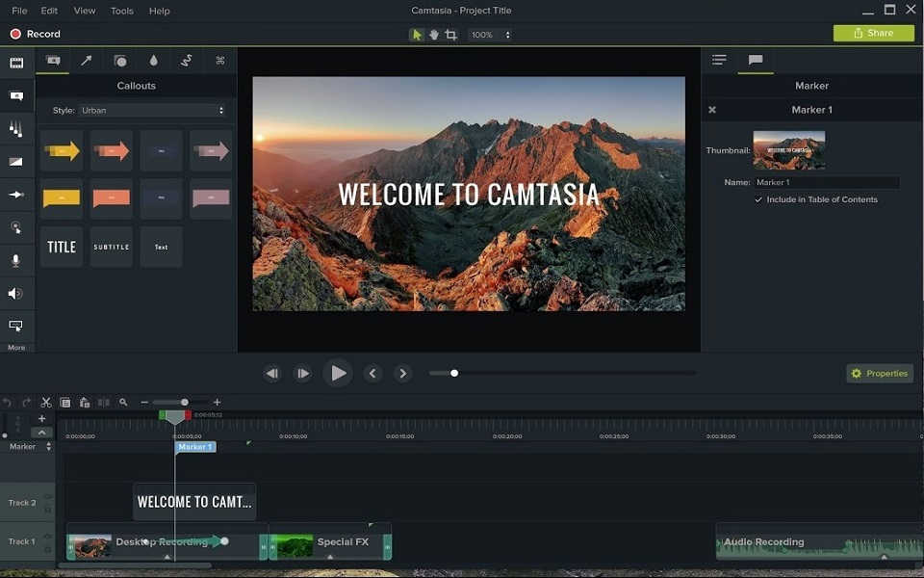Click the green Share button
924x578 pixels.
[874, 33]
